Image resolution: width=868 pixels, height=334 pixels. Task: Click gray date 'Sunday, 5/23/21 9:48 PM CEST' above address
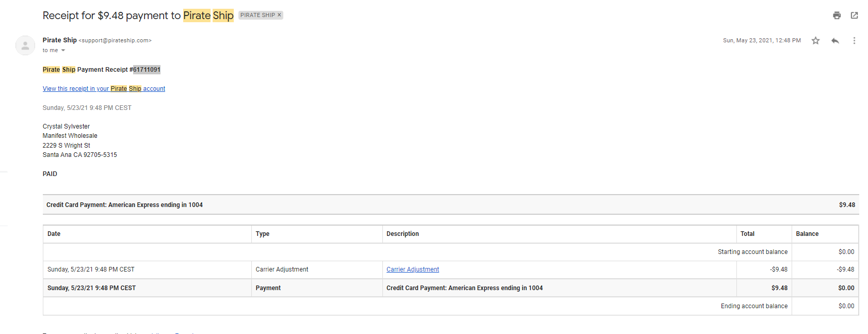coord(87,108)
